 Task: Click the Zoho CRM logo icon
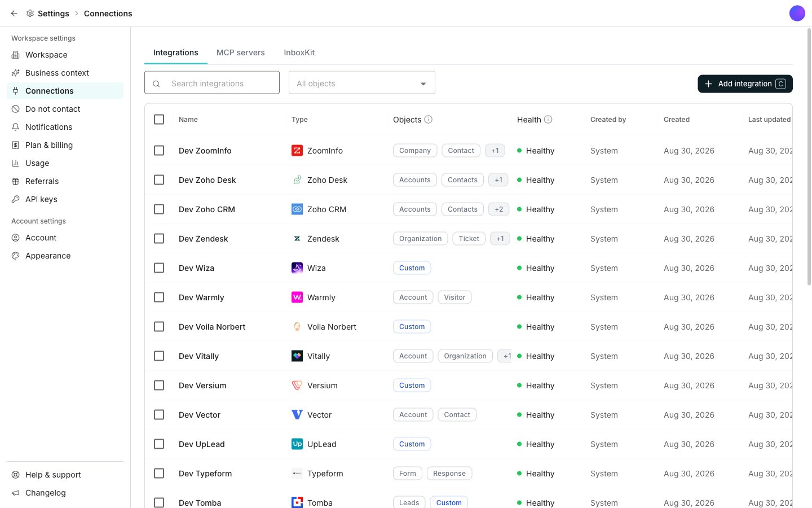(x=297, y=209)
